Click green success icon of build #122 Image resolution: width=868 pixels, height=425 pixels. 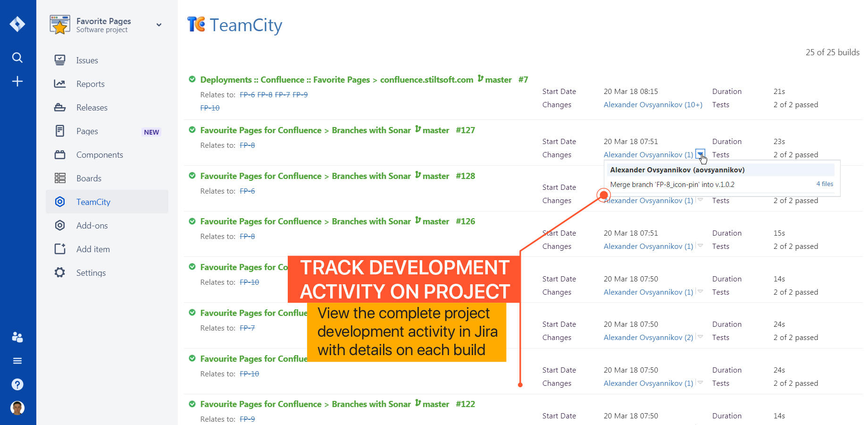192,404
